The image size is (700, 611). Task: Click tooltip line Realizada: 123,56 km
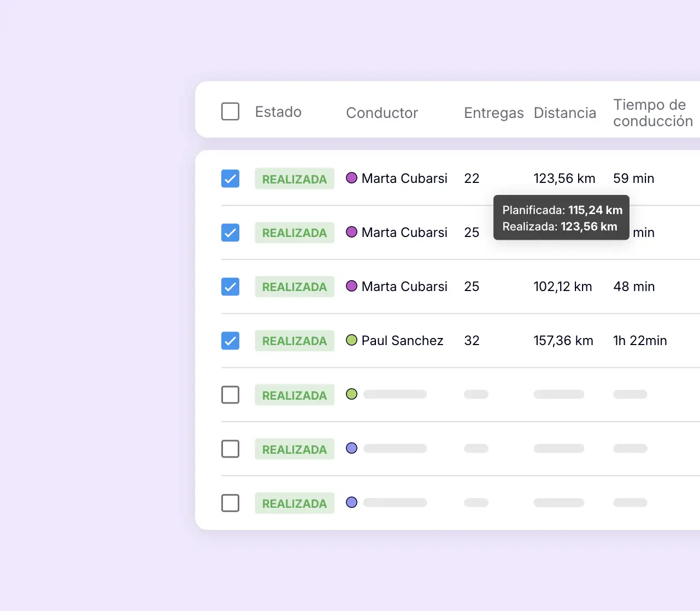560,226
